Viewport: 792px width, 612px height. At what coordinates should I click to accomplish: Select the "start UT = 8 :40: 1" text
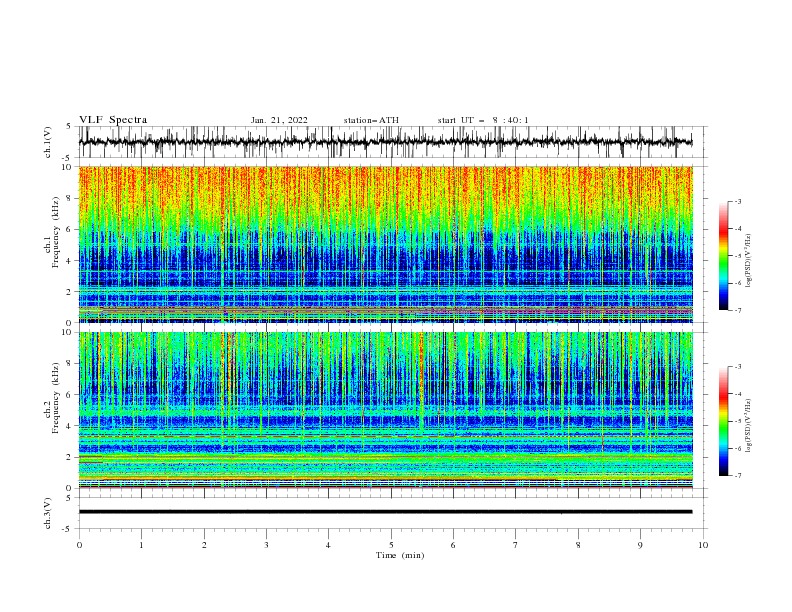(x=483, y=120)
